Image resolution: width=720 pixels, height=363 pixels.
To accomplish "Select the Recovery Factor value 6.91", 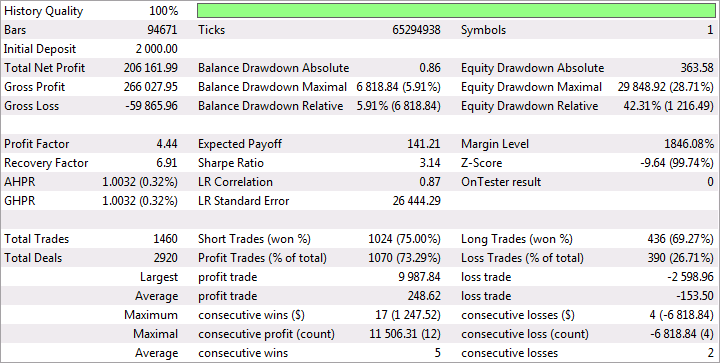I will [167, 163].
